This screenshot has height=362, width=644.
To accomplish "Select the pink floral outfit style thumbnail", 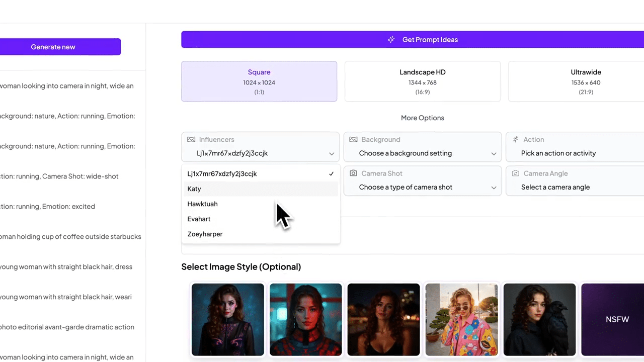I will coord(461,319).
